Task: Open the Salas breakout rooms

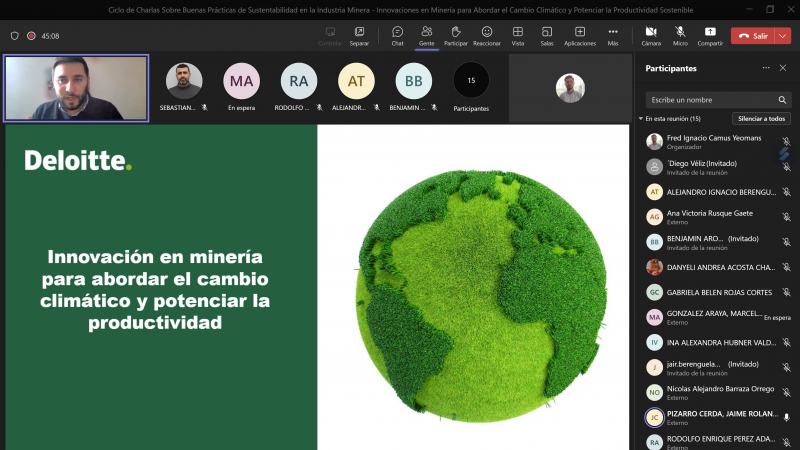Action: point(547,36)
